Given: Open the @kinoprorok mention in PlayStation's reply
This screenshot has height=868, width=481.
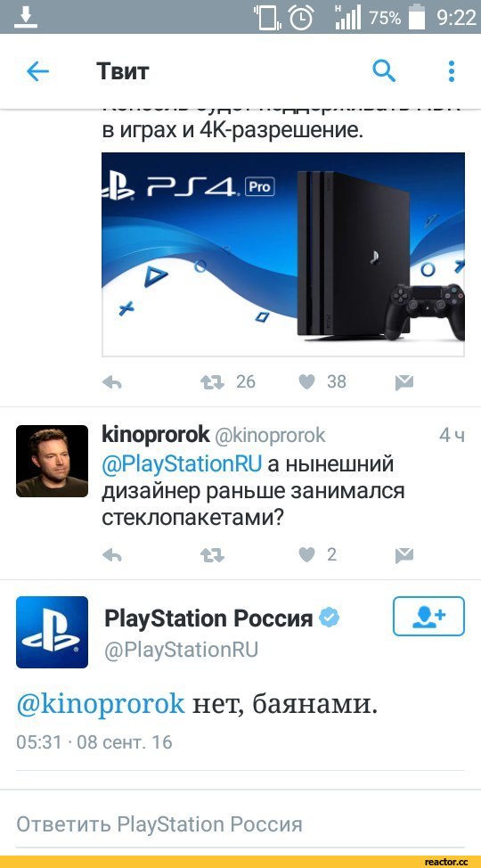Looking at the screenshot, I should tap(101, 705).
